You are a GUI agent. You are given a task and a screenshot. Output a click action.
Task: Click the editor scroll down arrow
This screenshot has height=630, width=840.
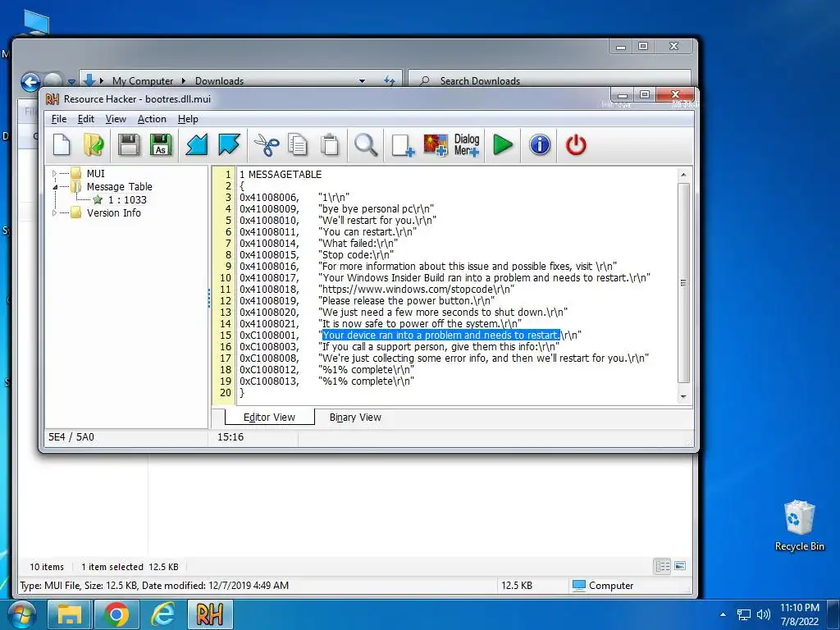[x=683, y=397]
